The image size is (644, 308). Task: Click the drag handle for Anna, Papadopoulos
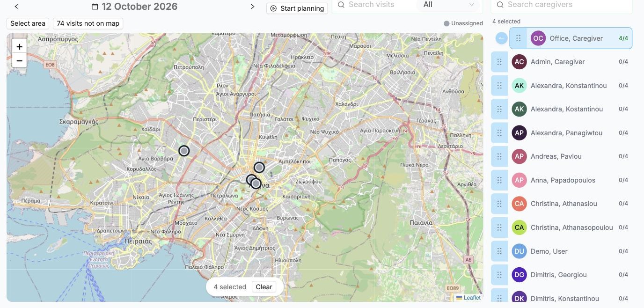point(499,180)
